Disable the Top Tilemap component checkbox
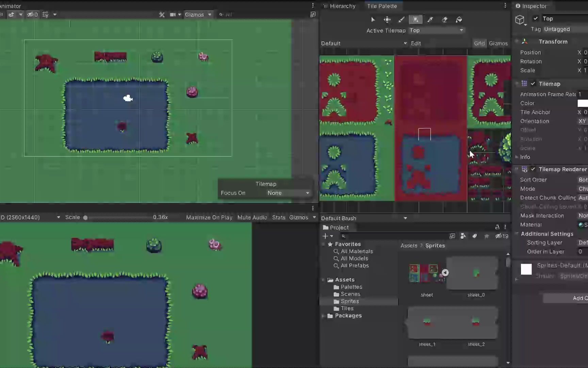The width and height of the screenshot is (588, 368). coord(533,83)
